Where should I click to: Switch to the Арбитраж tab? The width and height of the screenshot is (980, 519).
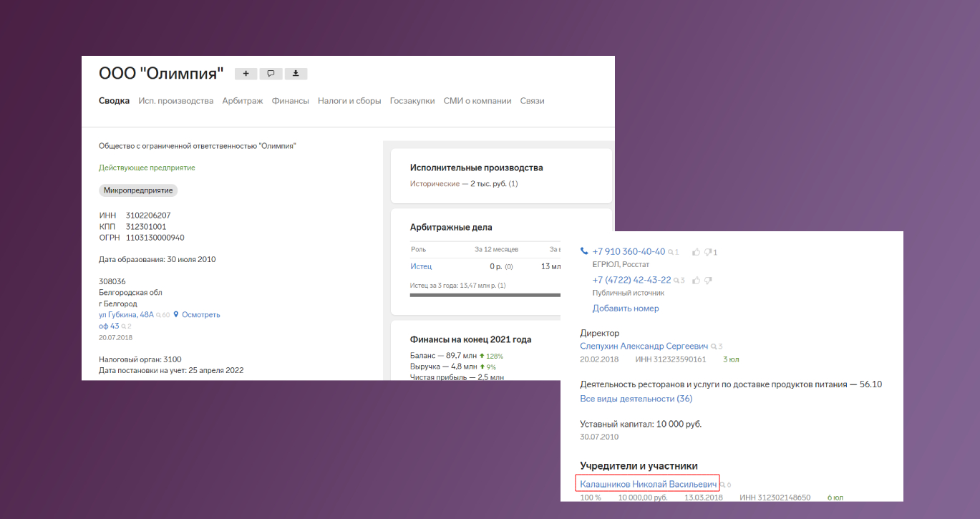click(x=242, y=101)
